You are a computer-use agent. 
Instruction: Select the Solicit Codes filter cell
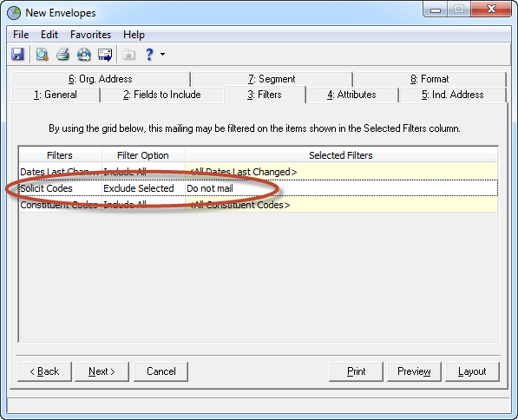click(60, 188)
